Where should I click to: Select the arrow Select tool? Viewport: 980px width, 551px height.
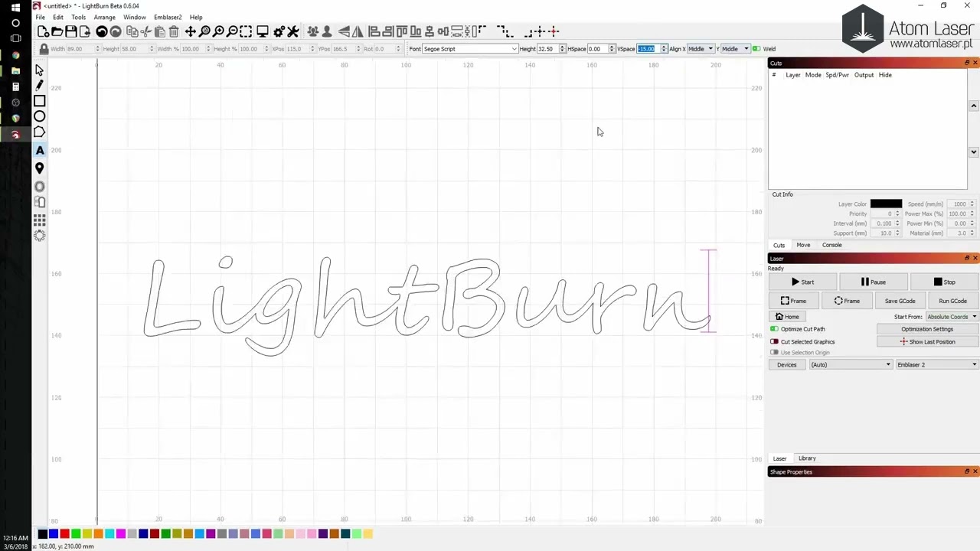40,70
